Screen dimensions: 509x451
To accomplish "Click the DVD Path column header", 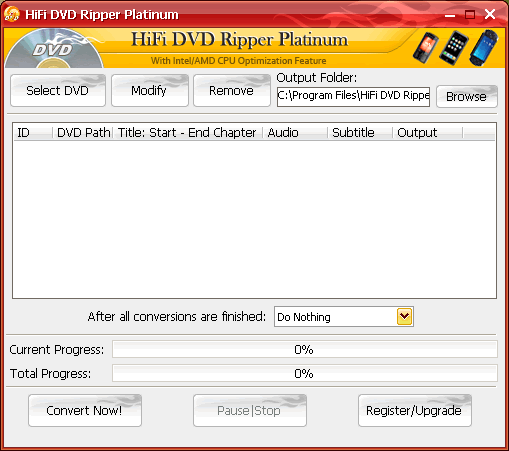I will (x=83, y=133).
